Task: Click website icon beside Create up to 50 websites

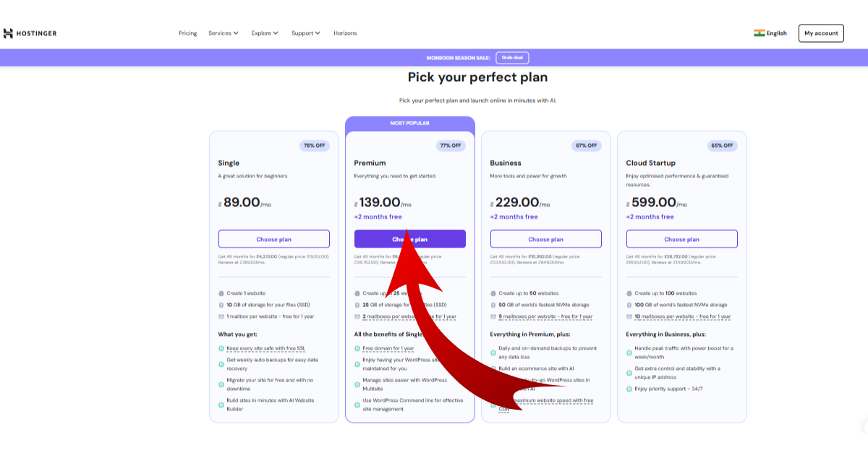Action: point(493,293)
